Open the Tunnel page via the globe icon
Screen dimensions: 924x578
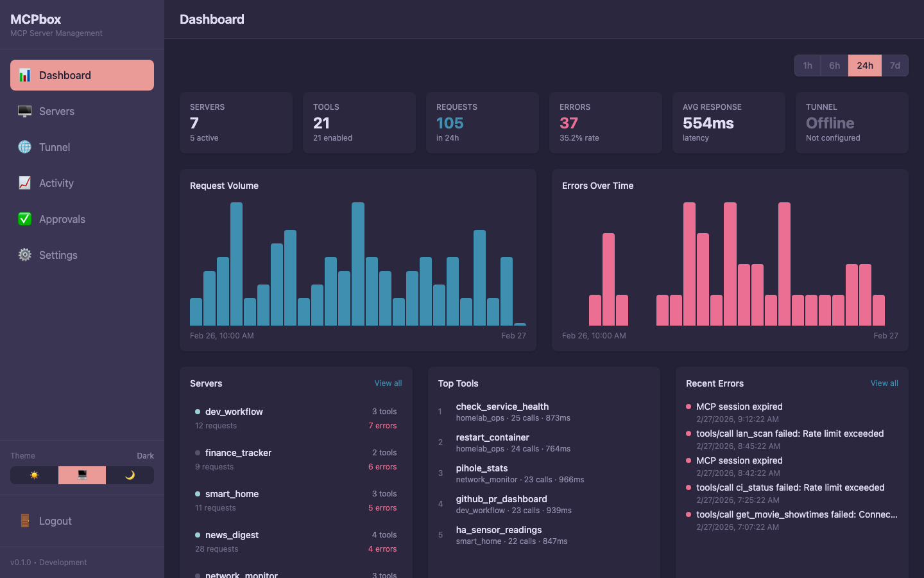click(24, 147)
